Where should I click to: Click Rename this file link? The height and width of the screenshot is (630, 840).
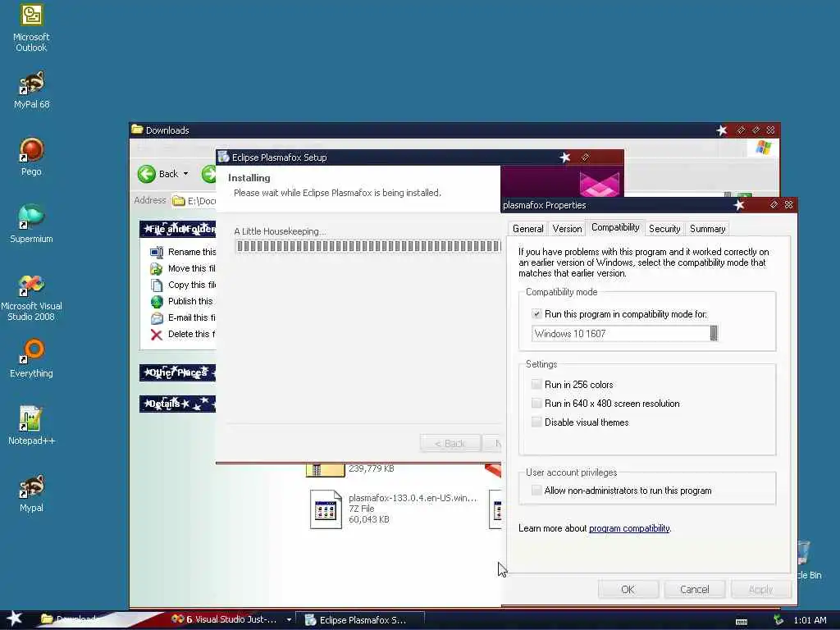(x=192, y=252)
